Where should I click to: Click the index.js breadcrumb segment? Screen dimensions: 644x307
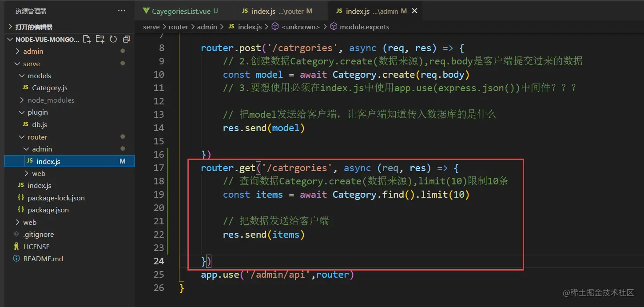(x=250, y=27)
